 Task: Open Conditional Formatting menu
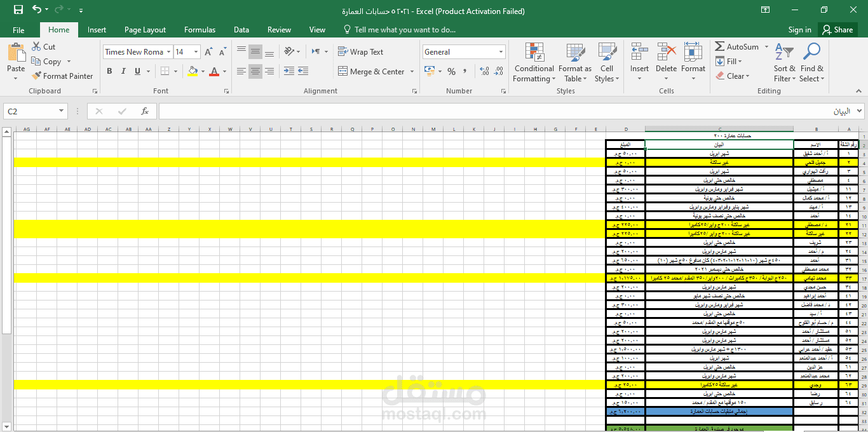(x=534, y=63)
